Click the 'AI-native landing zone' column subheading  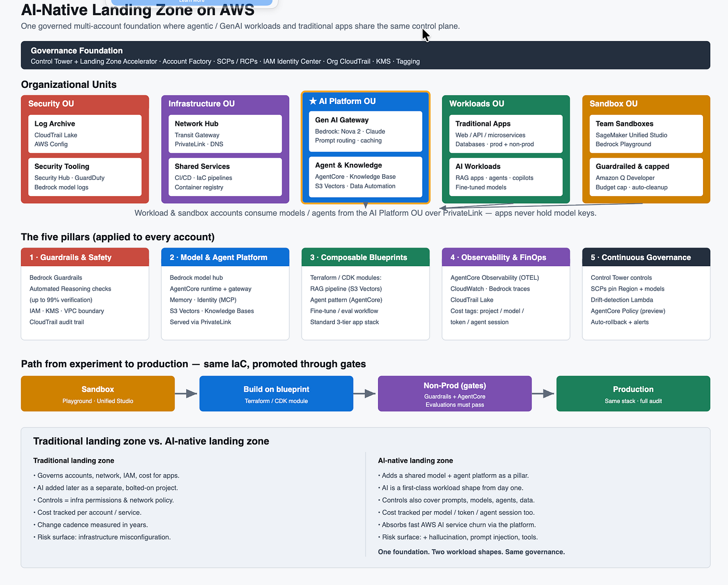(x=415, y=461)
